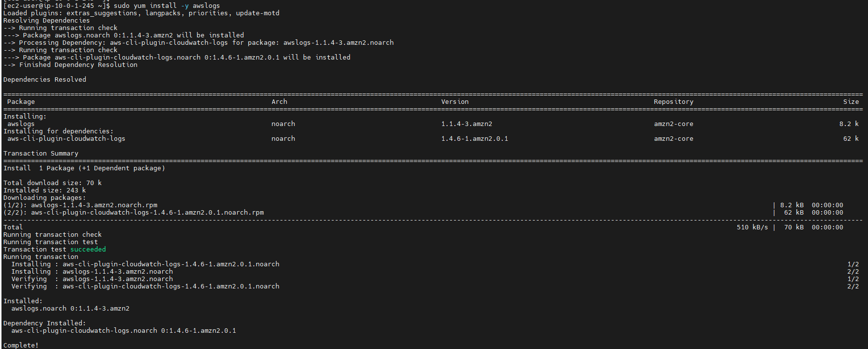This screenshot has height=349, width=868.
Task: Click 'Total download size: 70 k'
Action: point(53,183)
